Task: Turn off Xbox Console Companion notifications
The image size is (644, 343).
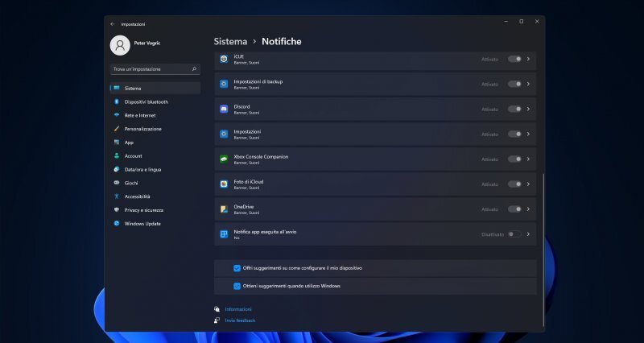Action: (514, 159)
